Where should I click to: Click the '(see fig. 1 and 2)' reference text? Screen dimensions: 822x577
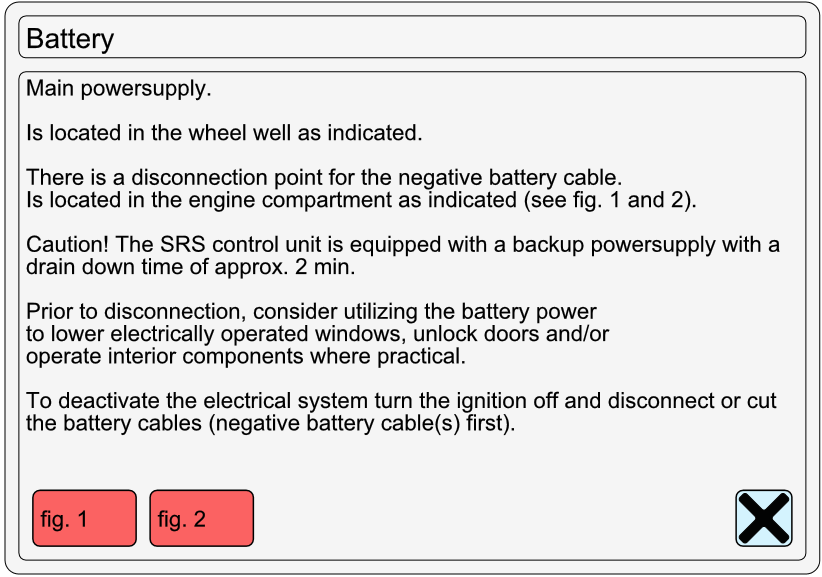(610, 200)
